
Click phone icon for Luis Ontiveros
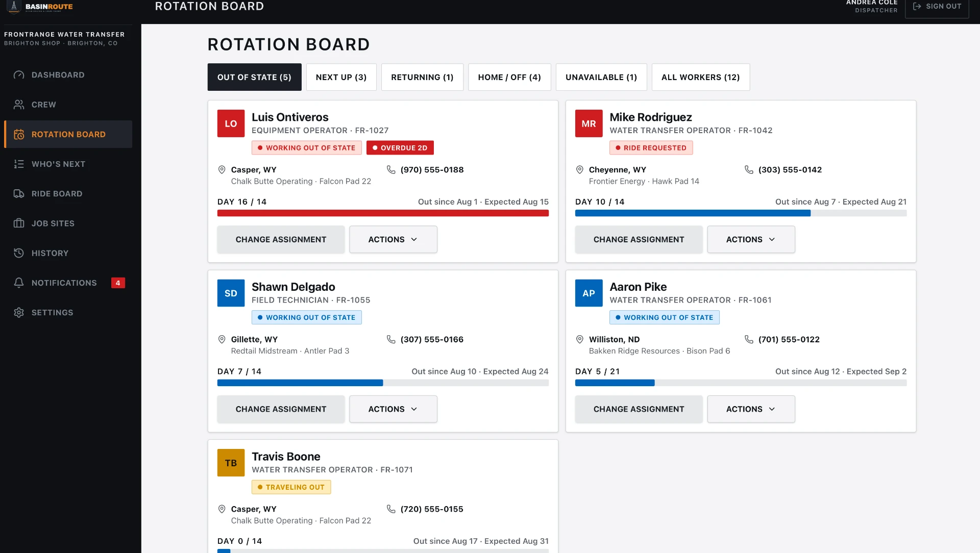click(391, 170)
